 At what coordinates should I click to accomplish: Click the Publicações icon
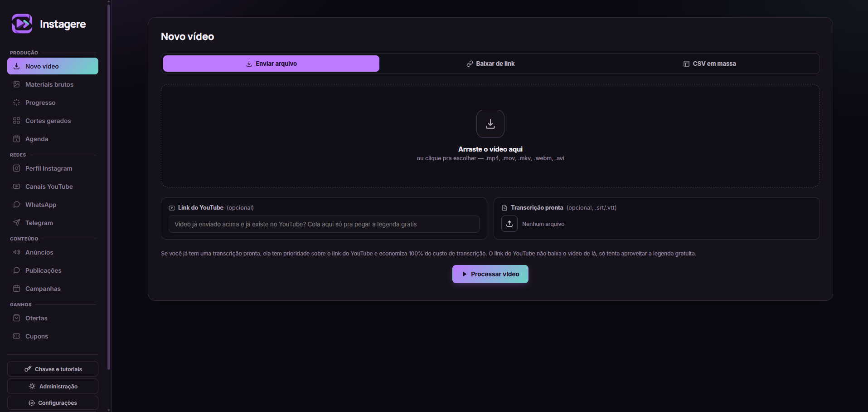[17, 270]
